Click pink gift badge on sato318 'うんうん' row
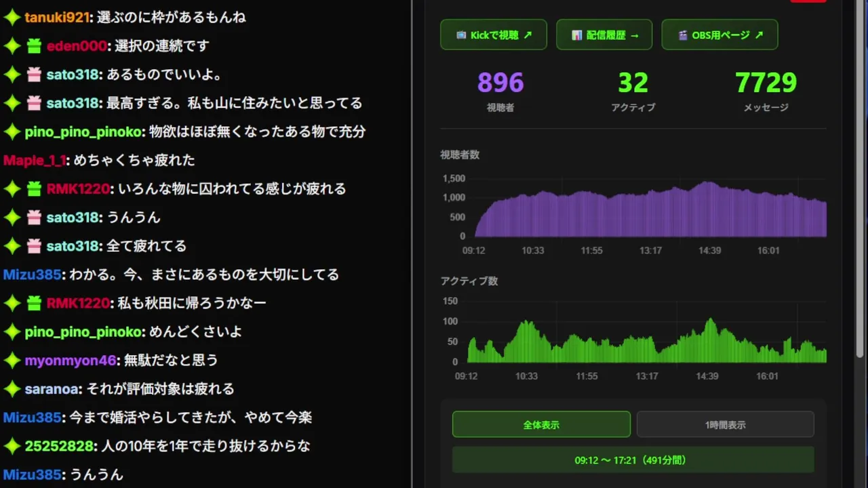The image size is (868, 488). click(x=34, y=218)
